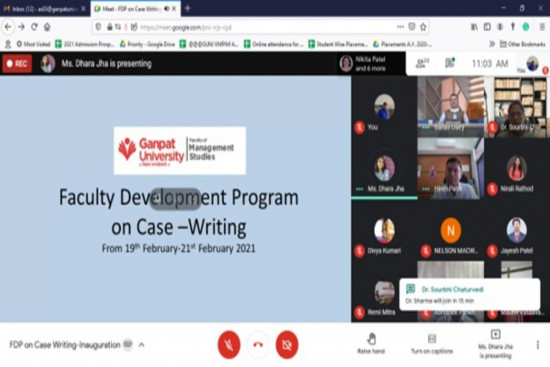Click the browser Back arrow

point(8,27)
